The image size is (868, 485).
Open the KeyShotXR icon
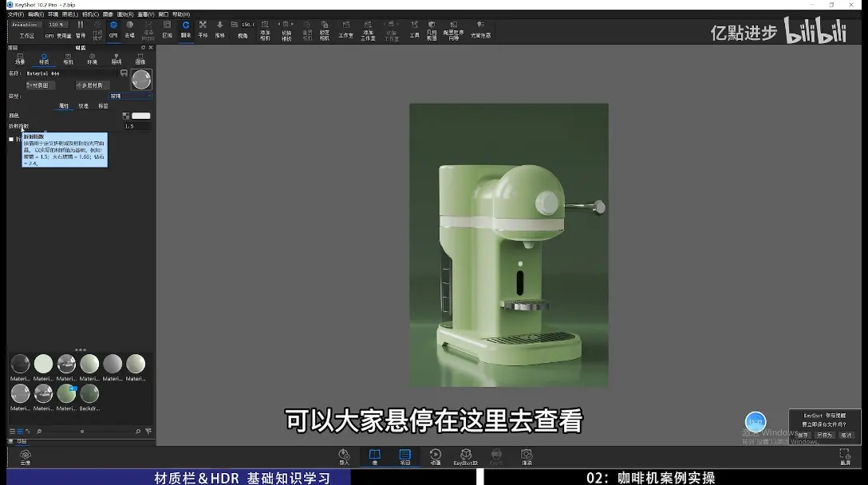466,457
